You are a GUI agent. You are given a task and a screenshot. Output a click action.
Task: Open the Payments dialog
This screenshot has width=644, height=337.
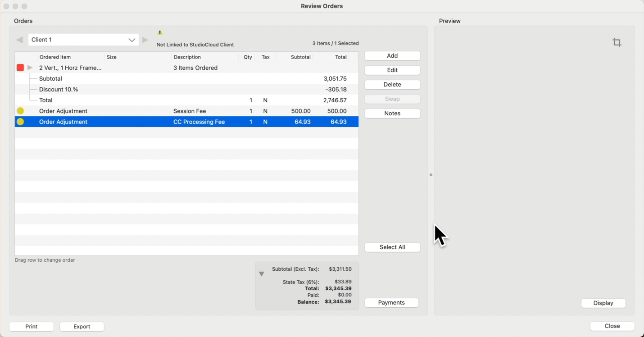[x=391, y=303]
